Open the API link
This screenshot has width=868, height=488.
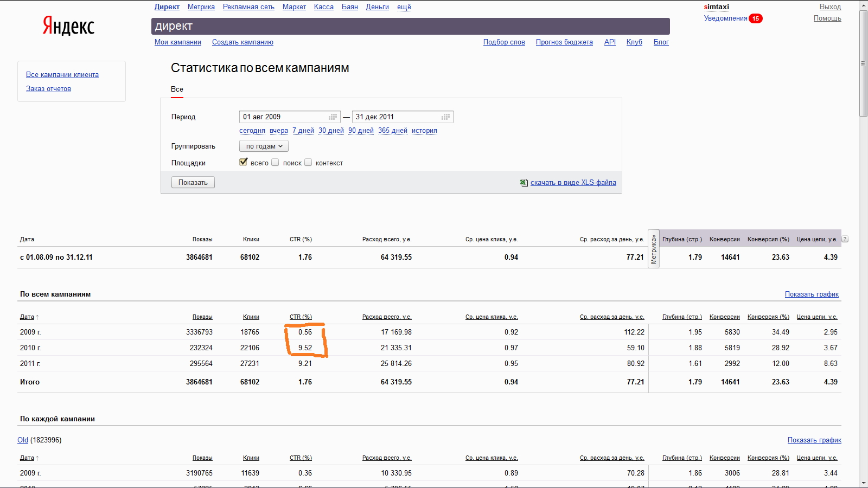(610, 42)
